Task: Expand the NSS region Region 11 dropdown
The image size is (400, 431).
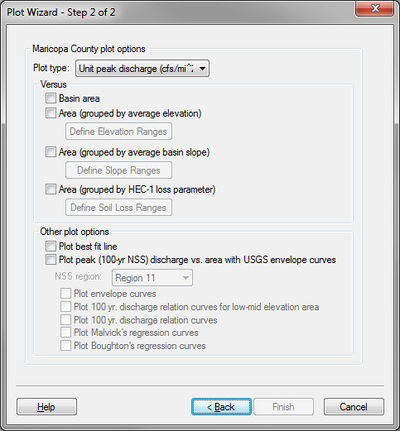Action: tap(152, 278)
